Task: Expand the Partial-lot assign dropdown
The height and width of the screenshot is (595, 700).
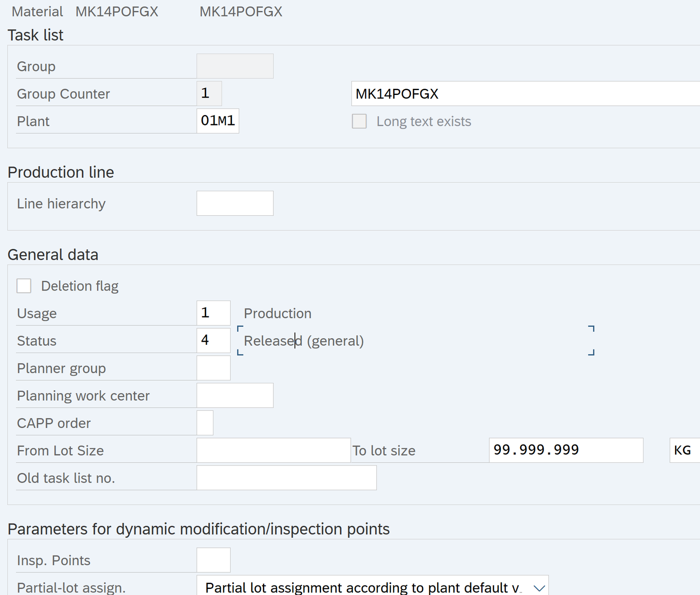Action: pyautogui.click(x=539, y=588)
